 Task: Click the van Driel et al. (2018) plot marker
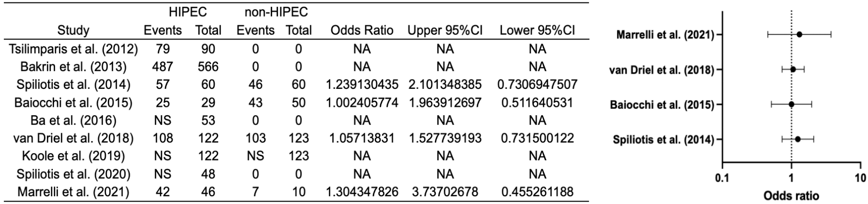(793, 69)
